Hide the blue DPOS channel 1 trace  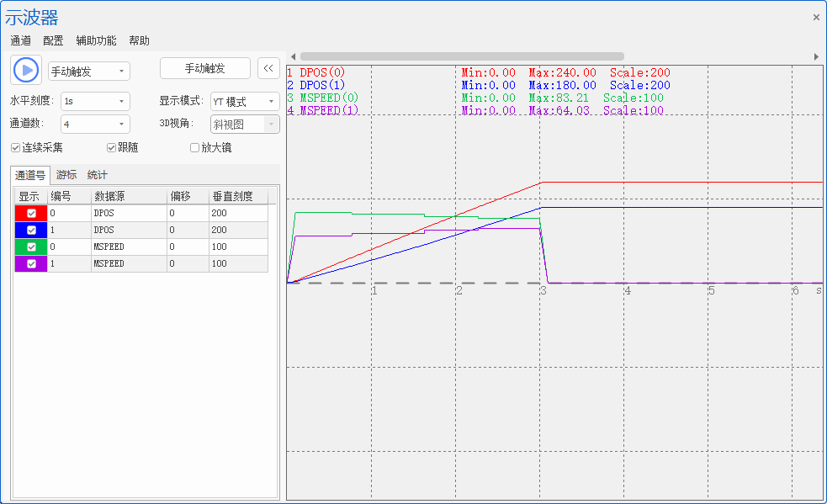pos(32,230)
